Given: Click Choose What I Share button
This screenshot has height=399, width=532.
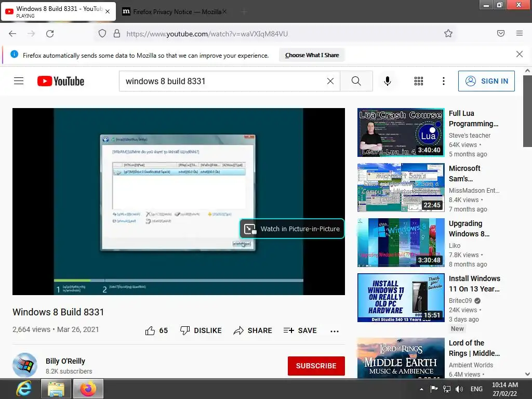Looking at the screenshot, I should pos(312,55).
